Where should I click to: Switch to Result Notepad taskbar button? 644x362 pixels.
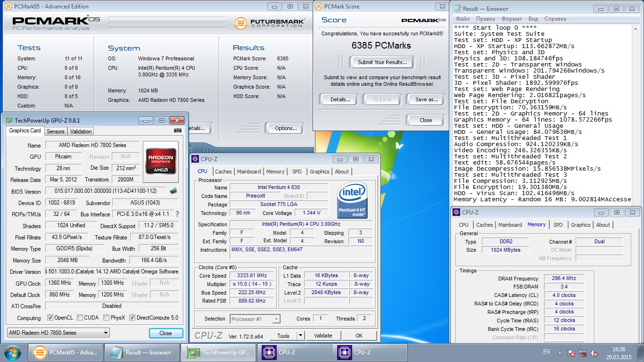(141, 352)
